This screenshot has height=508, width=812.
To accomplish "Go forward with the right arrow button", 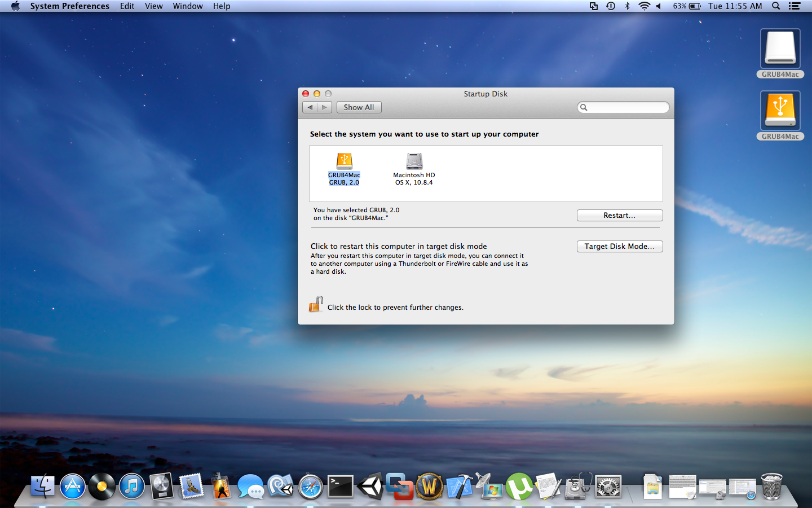I will pyautogui.click(x=324, y=107).
